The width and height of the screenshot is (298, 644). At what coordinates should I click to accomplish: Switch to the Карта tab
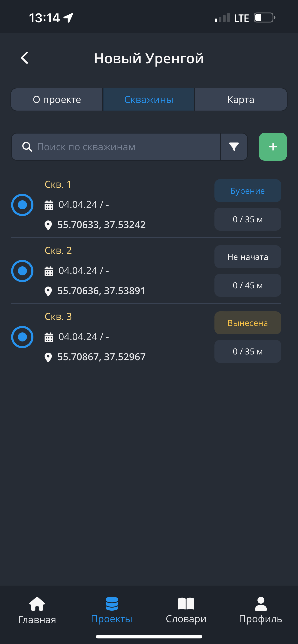pyautogui.click(x=241, y=99)
